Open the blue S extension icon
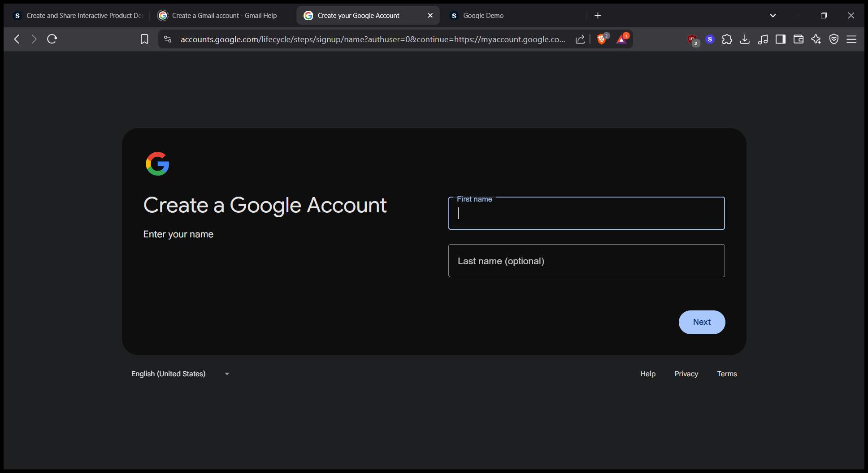 click(710, 39)
